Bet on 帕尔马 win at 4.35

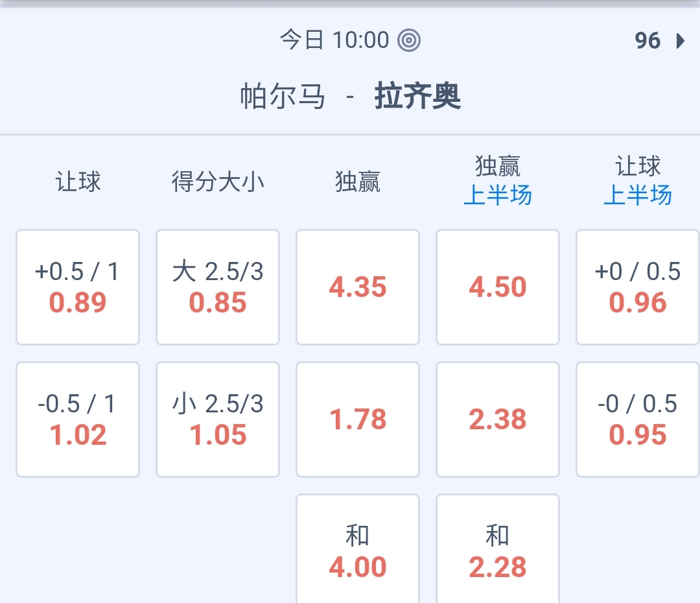pyautogui.click(x=358, y=287)
